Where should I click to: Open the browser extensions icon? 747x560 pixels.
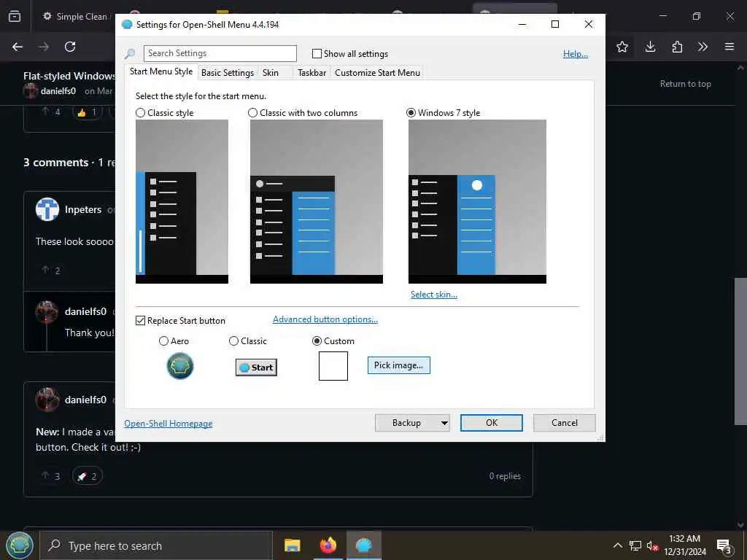click(677, 47)
